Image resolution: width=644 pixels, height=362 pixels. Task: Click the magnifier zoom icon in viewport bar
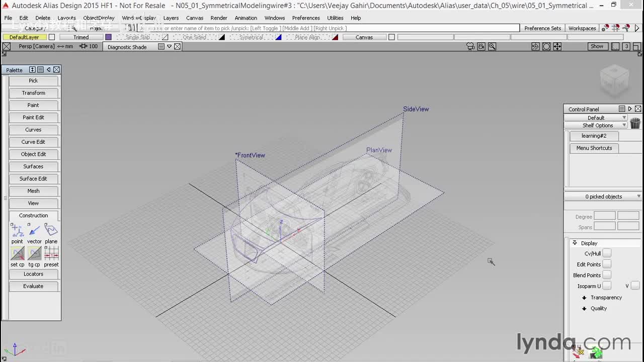(x=492, y=46)
